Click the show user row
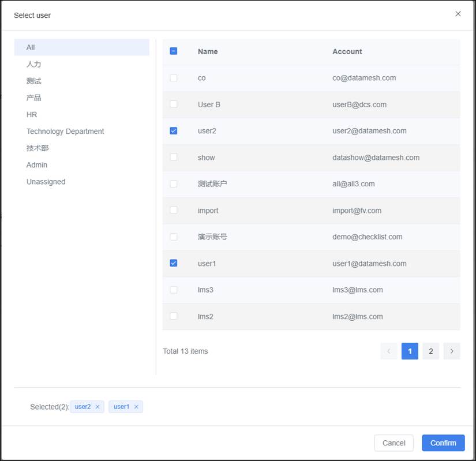Image resolution: width=476 pixels, height=461 pixels. coord(312,158)
